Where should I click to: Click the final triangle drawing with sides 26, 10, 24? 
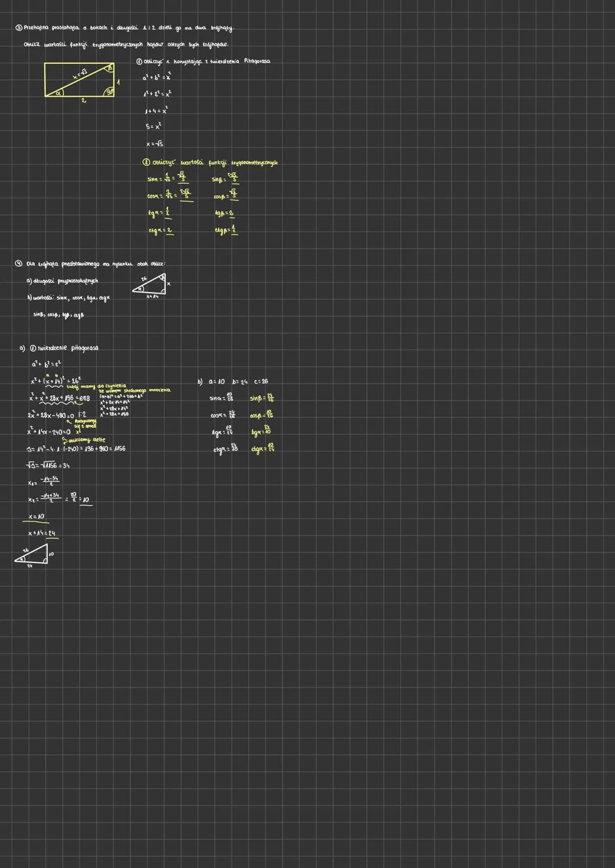[34, 557]
